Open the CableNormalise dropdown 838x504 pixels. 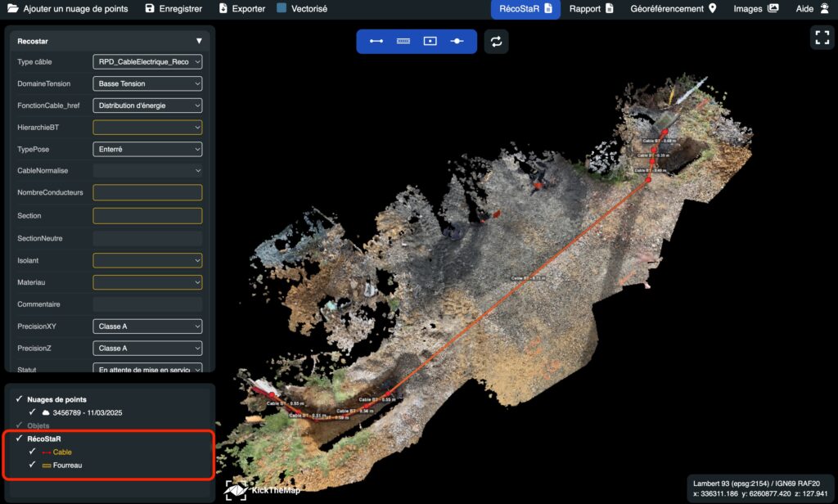pos(147,171)
